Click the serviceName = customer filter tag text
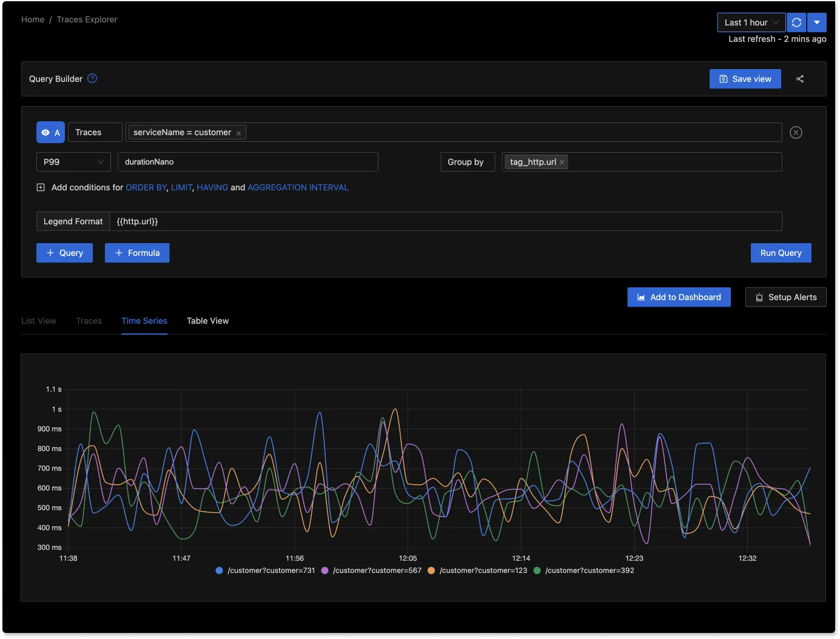 click(x=182, y=132)
